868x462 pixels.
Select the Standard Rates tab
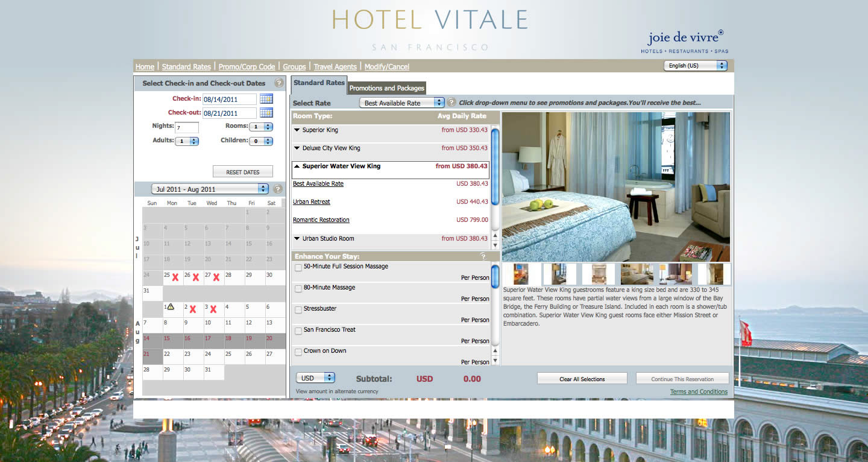click(319, 83)
